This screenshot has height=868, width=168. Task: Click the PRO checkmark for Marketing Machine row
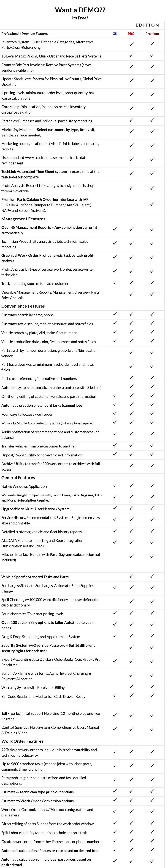pos(132,131)
